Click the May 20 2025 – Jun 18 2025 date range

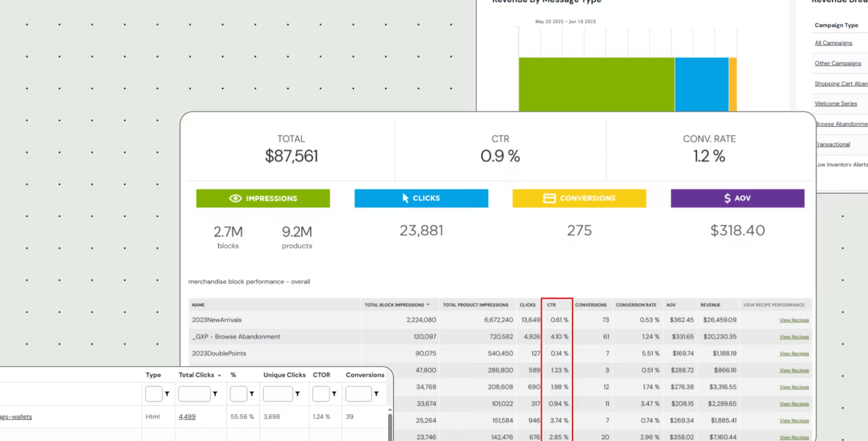point(566,21)
